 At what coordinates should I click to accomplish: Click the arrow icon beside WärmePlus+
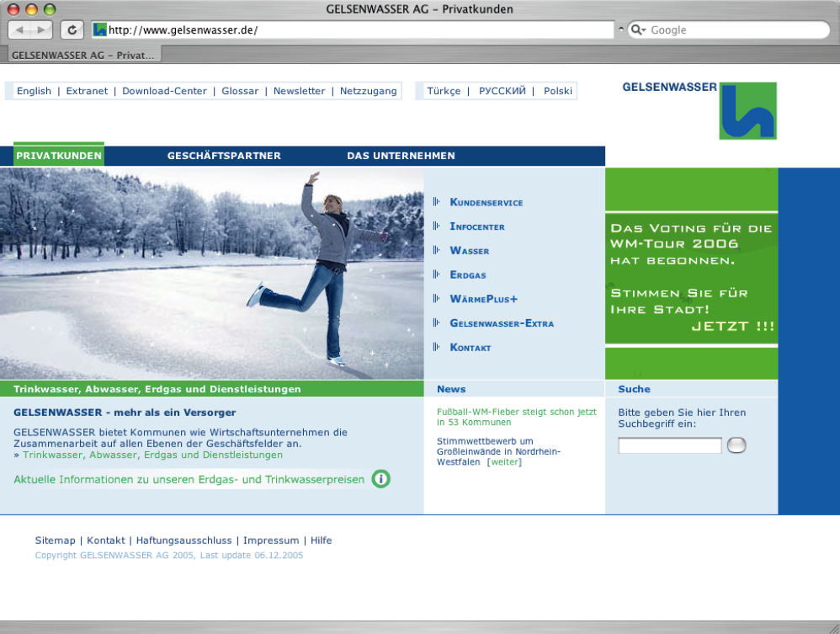pyautogui.click(x=437, y=299)
